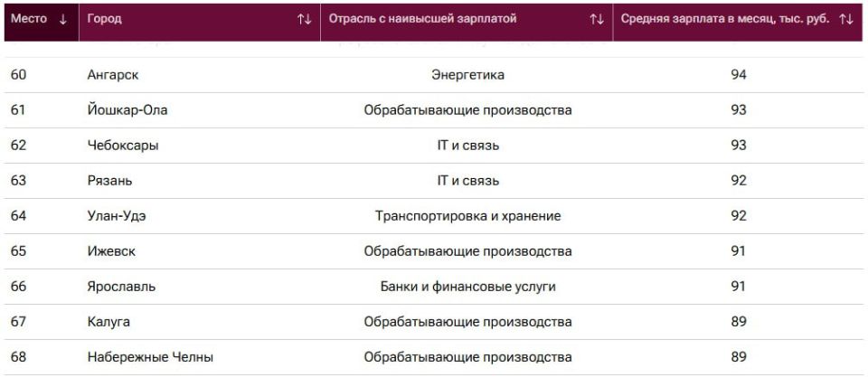
Task: Sort by the Место column arrow
Action: pos(63,19)
